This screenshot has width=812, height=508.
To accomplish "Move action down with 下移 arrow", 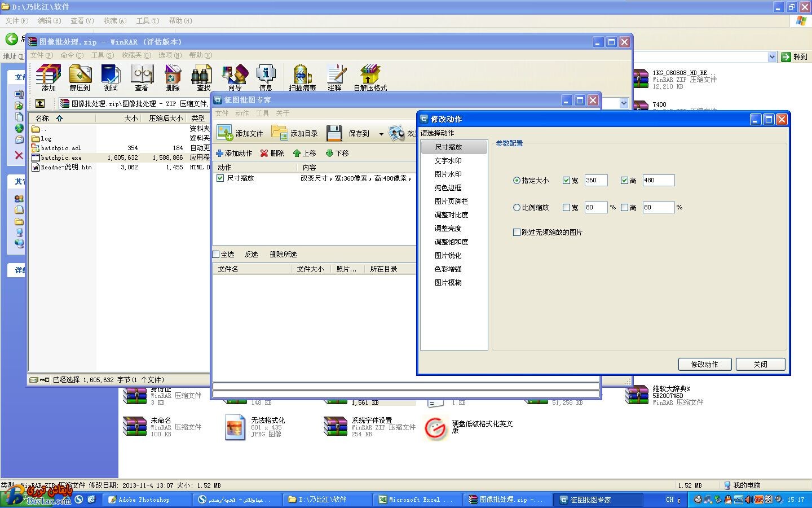I will click(337, 154).
